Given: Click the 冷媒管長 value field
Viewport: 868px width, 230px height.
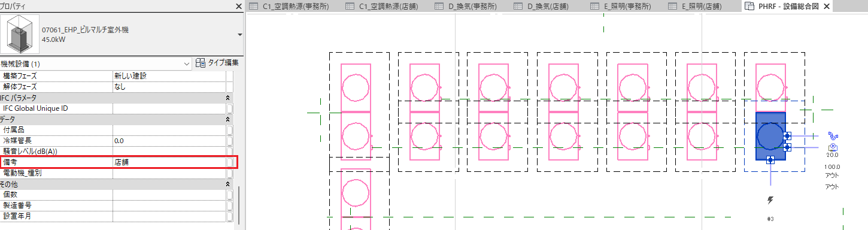Looking at the screenshot, I should (169, 141).
